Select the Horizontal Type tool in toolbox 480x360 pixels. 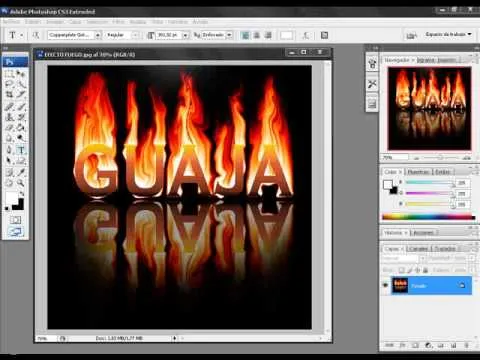(x=21, y=150)
